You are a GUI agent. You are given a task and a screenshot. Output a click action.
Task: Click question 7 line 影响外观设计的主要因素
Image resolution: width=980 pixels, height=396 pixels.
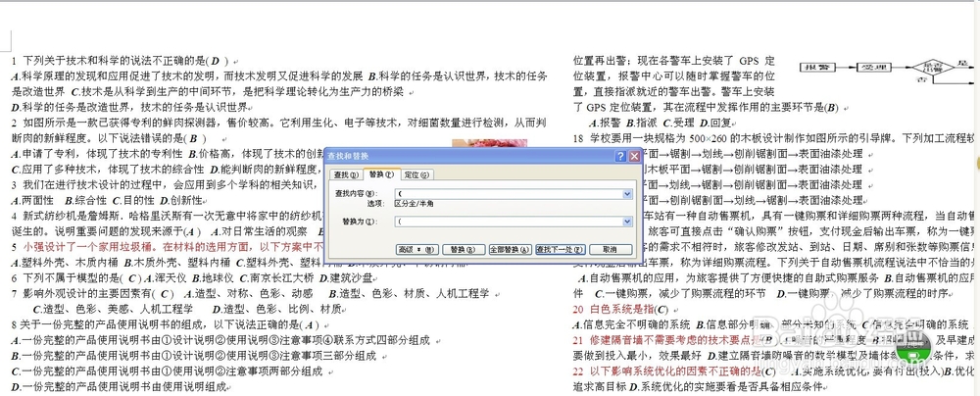(x=251, y=293)
